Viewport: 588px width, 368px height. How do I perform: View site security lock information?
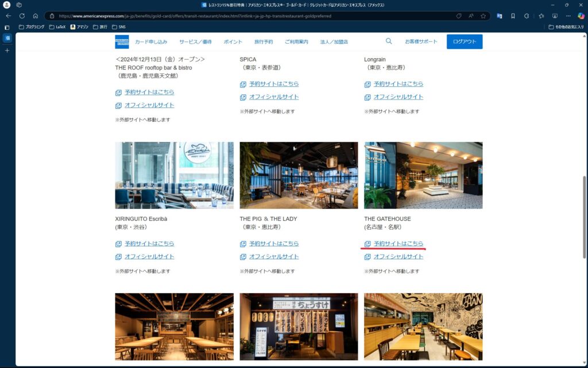52,16
